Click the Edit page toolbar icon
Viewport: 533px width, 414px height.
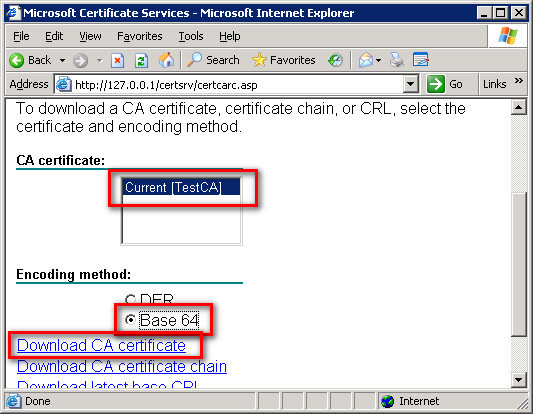(421, 60)
